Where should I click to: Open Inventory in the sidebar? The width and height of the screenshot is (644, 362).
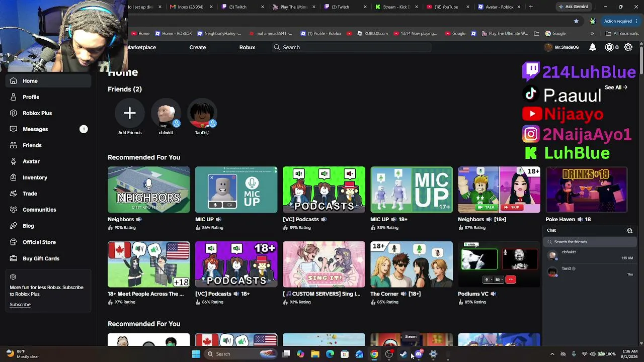(x=35, y=177)
